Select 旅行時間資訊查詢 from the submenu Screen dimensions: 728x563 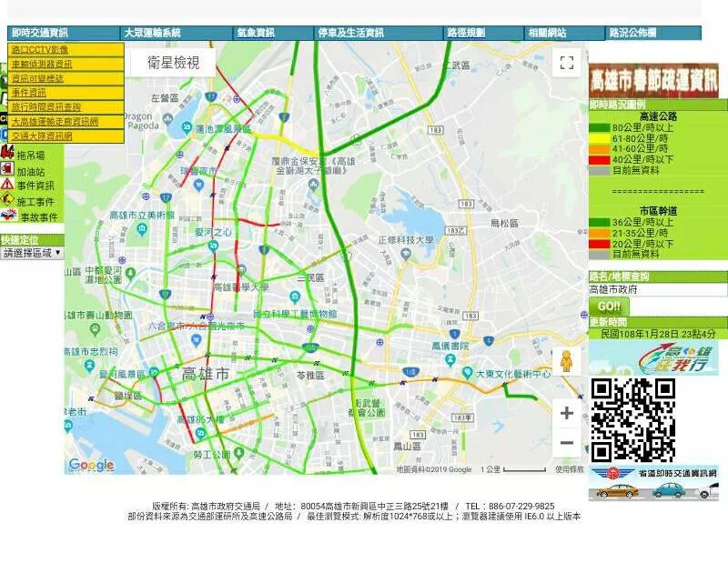66,107
